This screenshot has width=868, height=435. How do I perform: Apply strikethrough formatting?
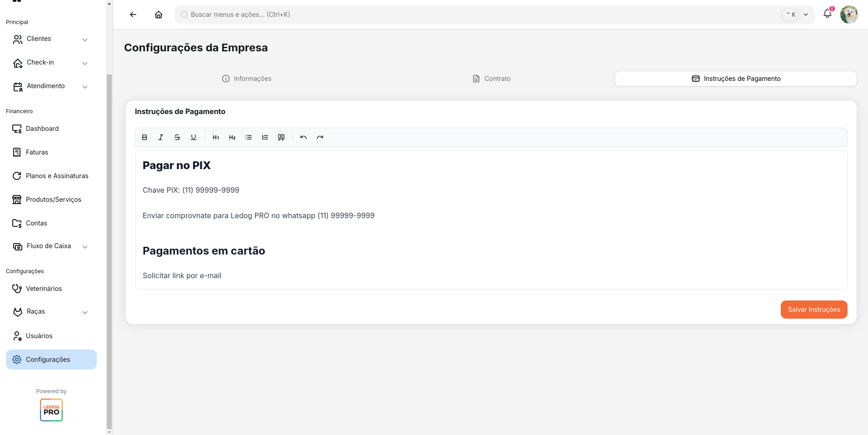click(177, 137)
